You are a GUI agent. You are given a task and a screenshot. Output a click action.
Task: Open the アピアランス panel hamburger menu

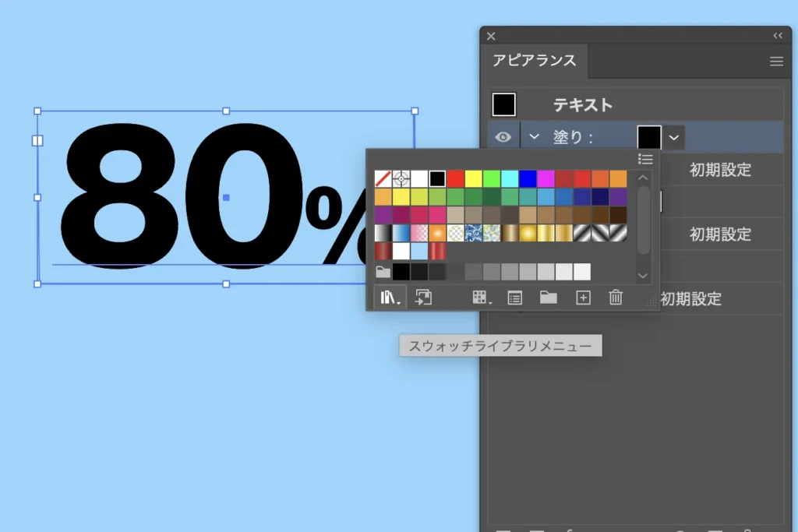[x=776, y=62]
